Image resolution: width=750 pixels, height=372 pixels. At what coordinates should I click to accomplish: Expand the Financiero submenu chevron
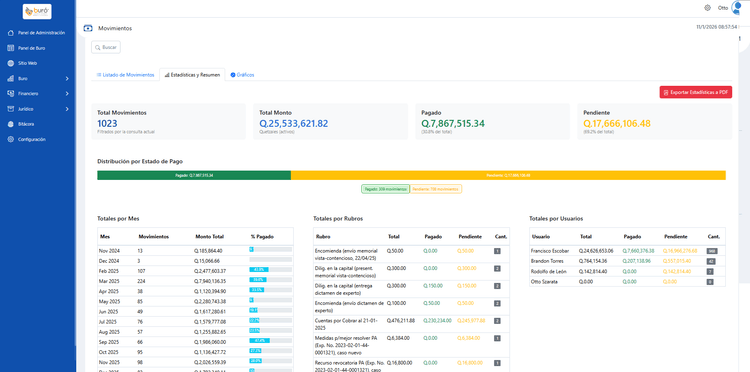(x=67, y=94)
